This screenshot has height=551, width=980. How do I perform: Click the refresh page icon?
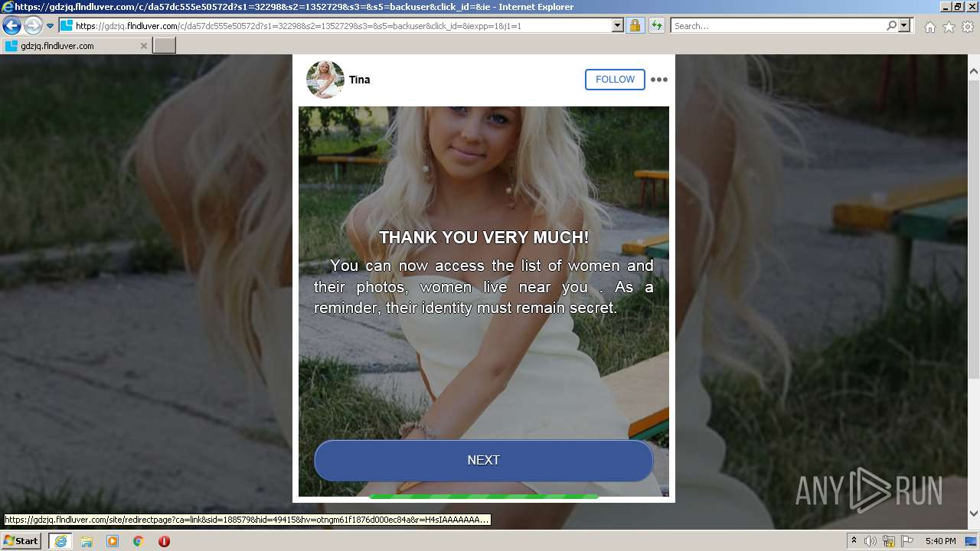[x=657, y=25]
